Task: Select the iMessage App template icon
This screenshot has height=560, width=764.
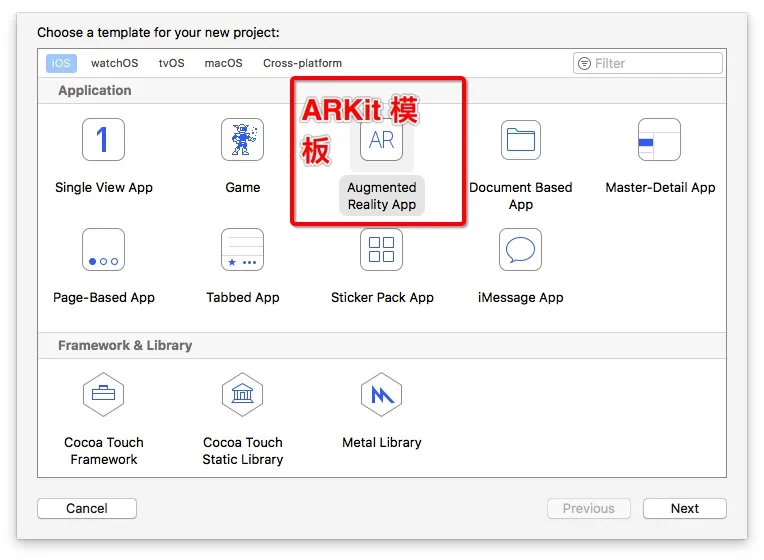Action: point(520,250)
